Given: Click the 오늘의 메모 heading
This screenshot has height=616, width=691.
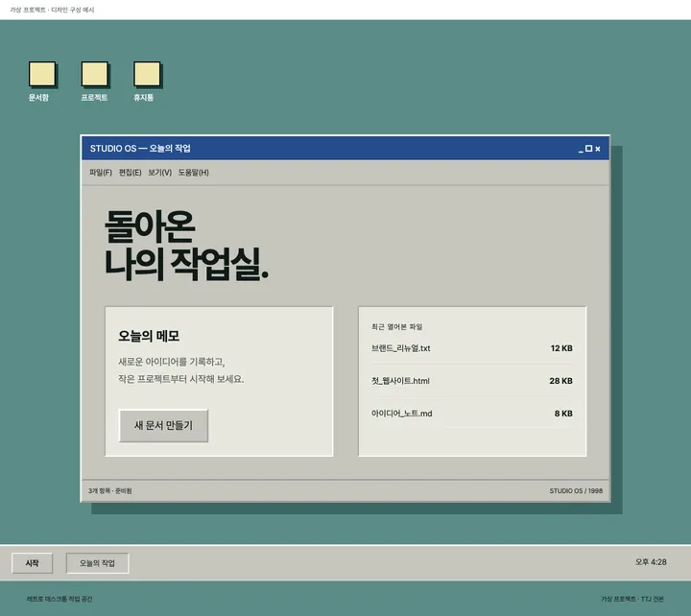Looking at the screenshot, I should click(149, 336).
